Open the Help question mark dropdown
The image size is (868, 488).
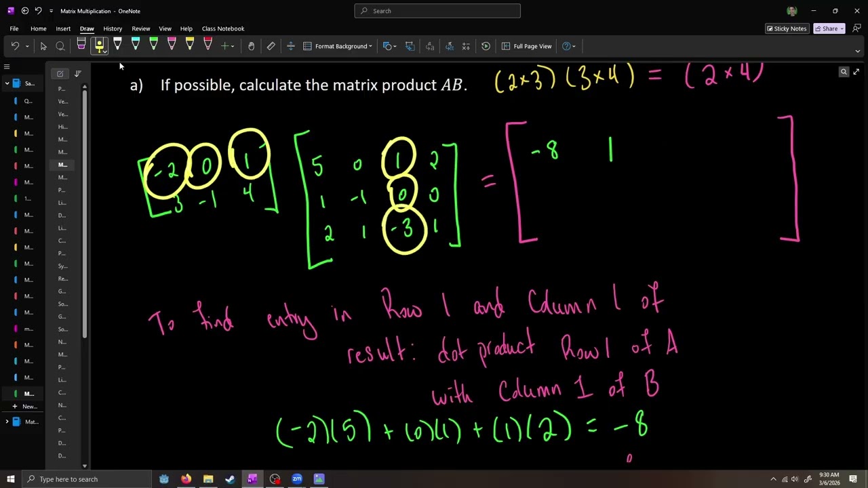point(569,46)
